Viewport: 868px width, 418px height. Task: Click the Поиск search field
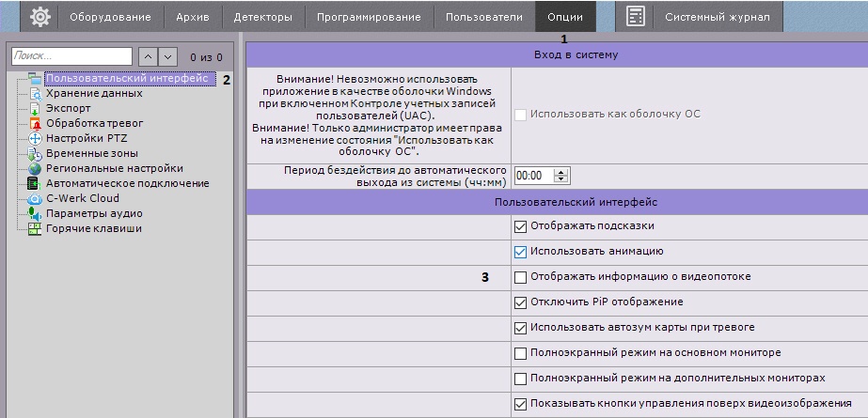[71, 57]
